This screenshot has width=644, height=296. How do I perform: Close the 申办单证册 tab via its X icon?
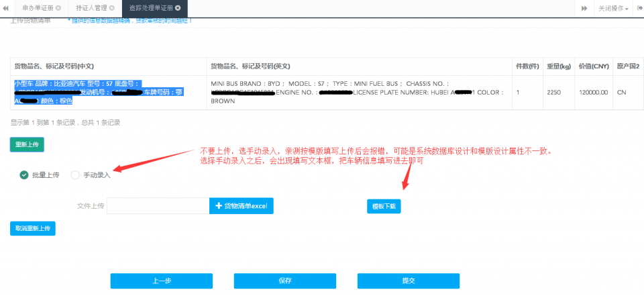click(x=58, y=8)
